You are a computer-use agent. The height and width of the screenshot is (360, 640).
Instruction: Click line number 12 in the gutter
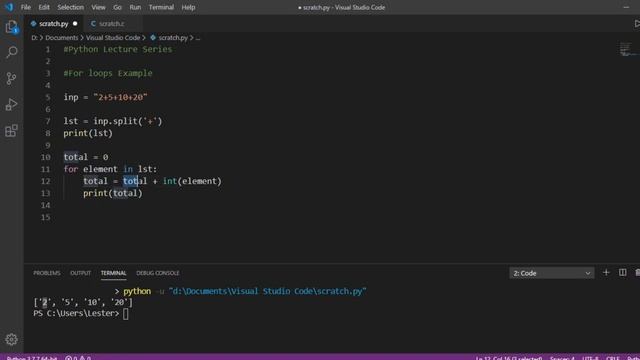[46, 181]
